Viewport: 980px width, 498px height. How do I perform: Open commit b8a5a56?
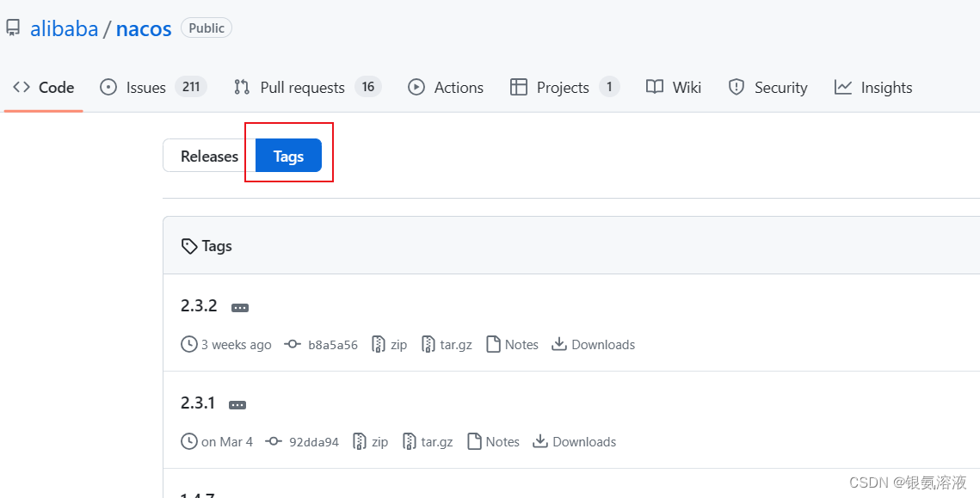point(333,345)
